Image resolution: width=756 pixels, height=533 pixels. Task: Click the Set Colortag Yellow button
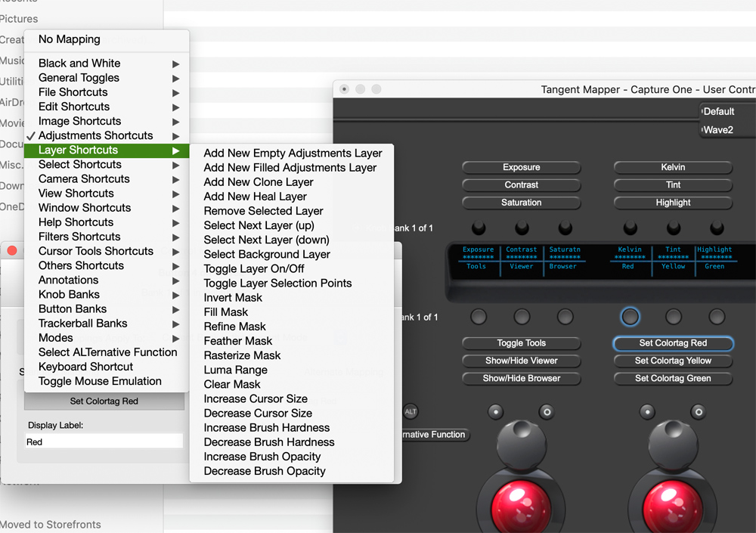[672, 361]
